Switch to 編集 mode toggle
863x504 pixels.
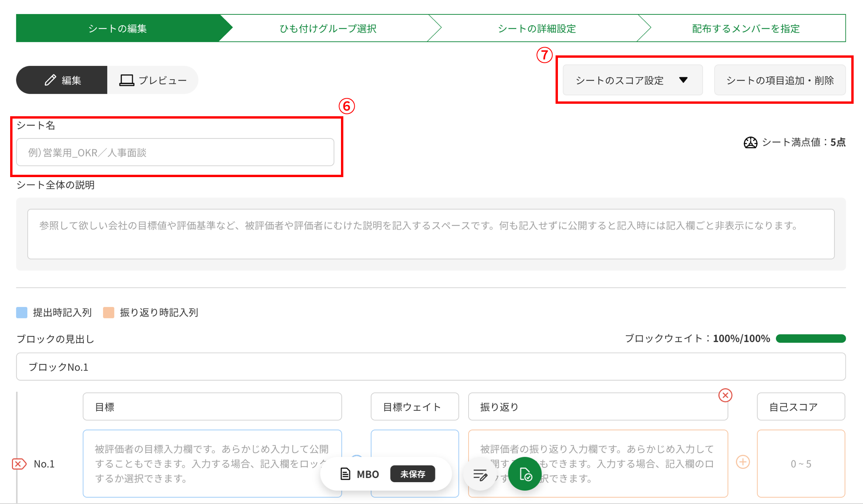(62, 80)
